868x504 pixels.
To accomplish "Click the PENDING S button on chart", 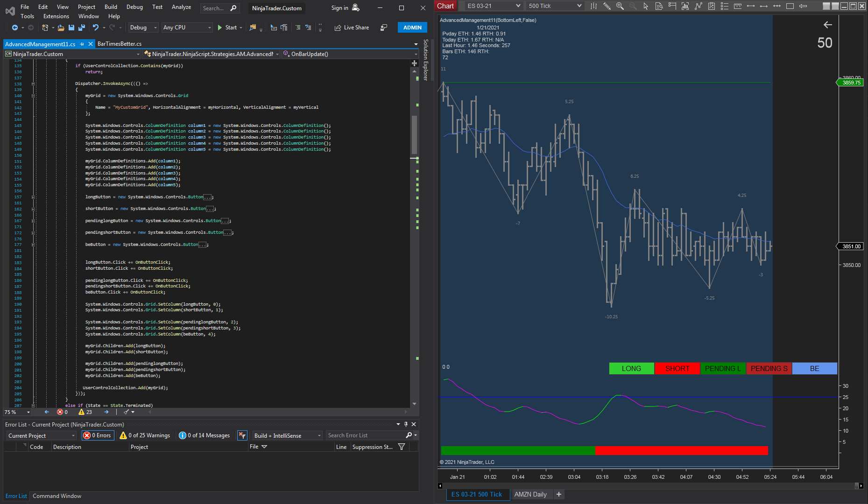I will pyautogui.click(x=769, y=369).
